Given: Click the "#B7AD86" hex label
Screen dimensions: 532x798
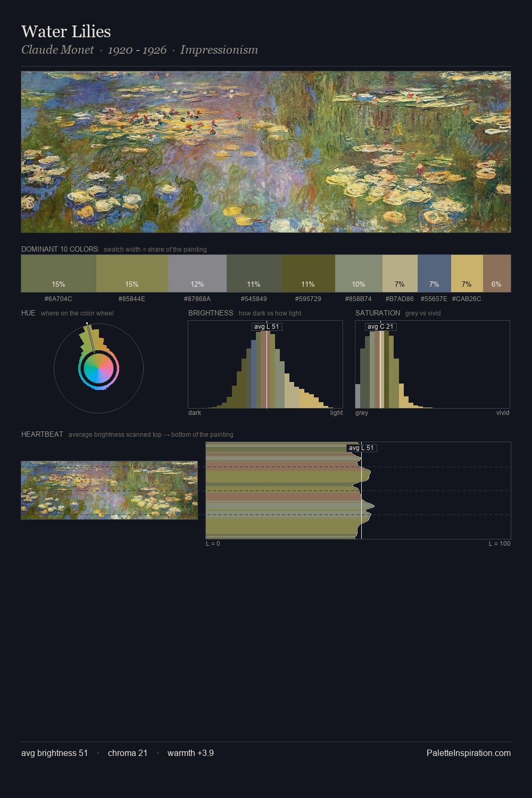Looking at the screenshot, I should [400, 299].
